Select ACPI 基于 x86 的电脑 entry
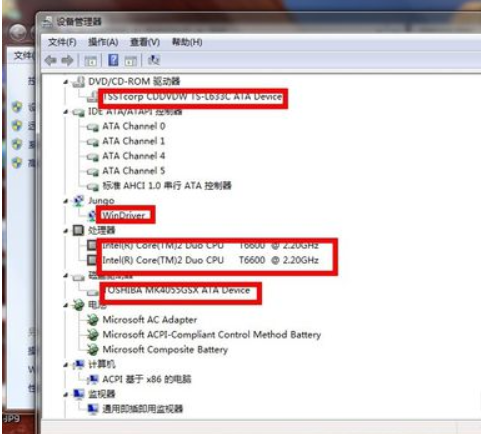 (x=147, y=379)
